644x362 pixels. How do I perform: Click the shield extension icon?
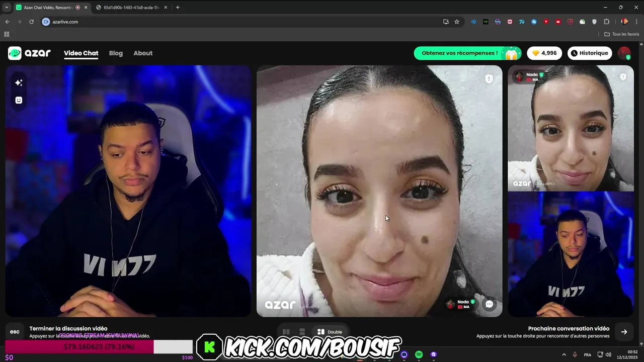(594, 22)
